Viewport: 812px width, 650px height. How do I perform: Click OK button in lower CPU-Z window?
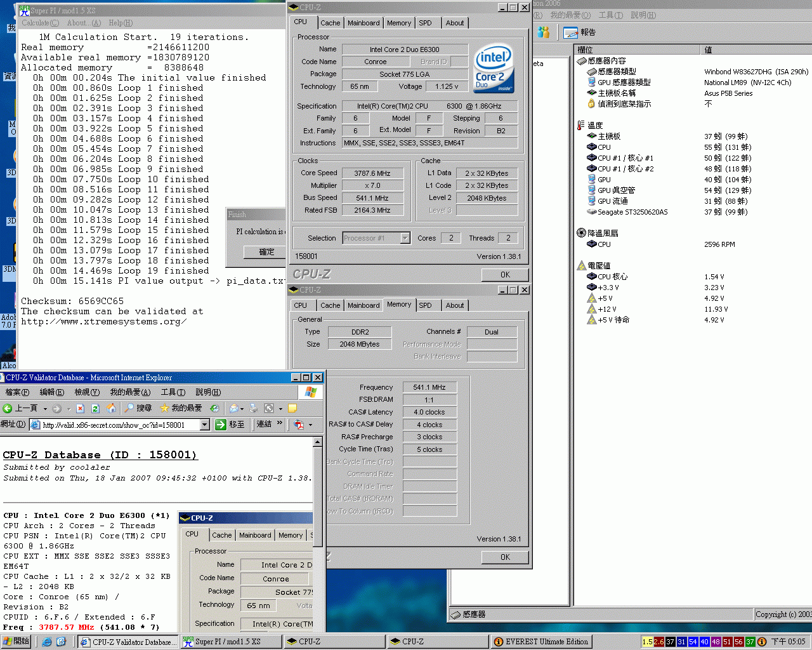[505, 557]
